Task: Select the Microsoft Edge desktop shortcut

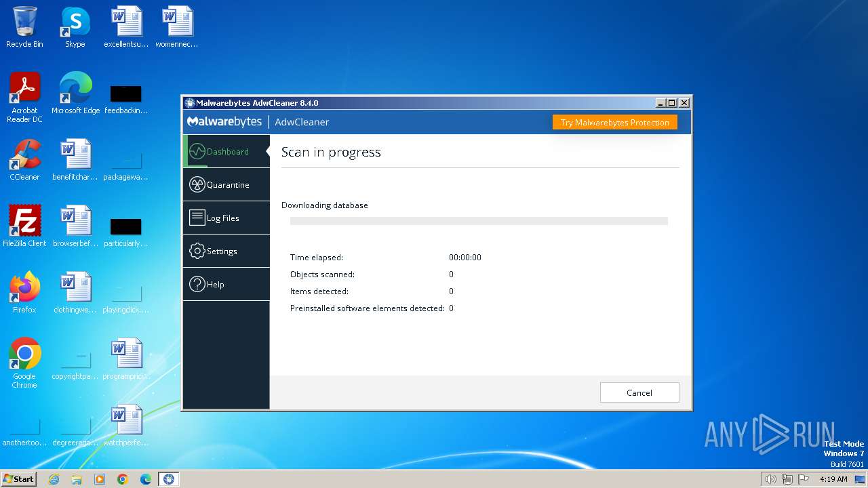Action: click(75, 94)
